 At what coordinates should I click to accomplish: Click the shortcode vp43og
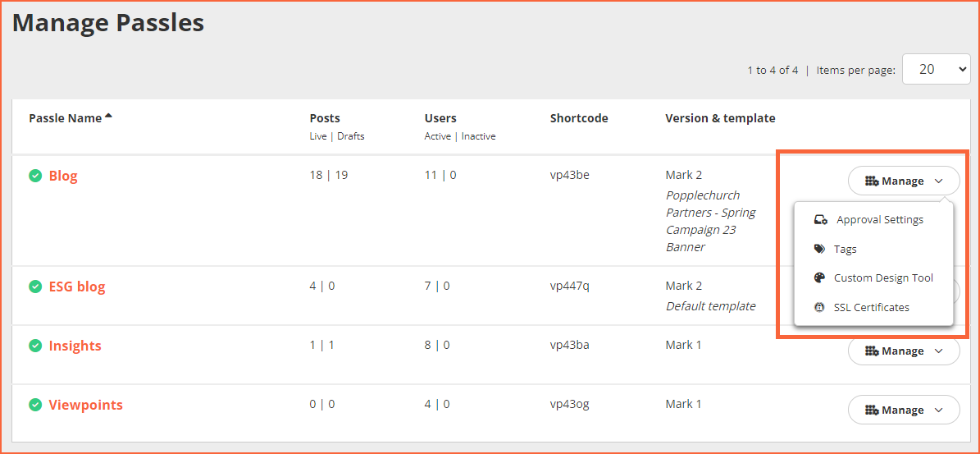569,404
